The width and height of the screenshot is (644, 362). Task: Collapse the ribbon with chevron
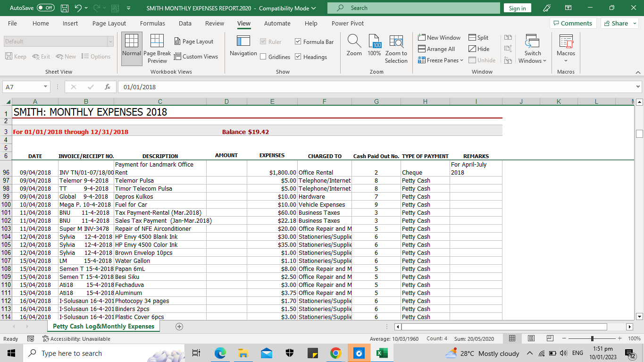[638, 72]
